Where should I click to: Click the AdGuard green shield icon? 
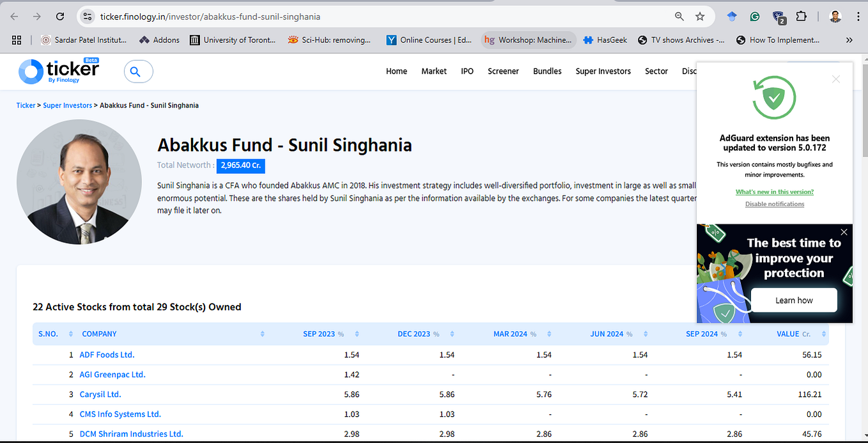(x=774, y=98)
